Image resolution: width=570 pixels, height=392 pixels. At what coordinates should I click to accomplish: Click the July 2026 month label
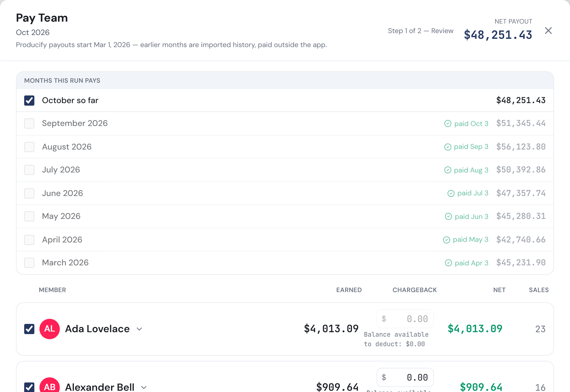(x=61, y=170)
